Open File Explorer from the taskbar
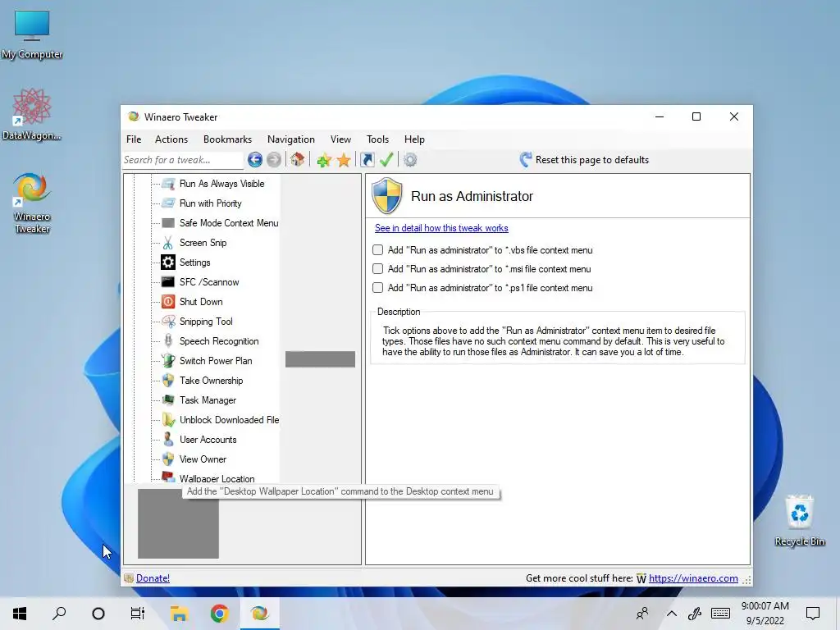This screenshot has height=630, width=840. (179, 614)
